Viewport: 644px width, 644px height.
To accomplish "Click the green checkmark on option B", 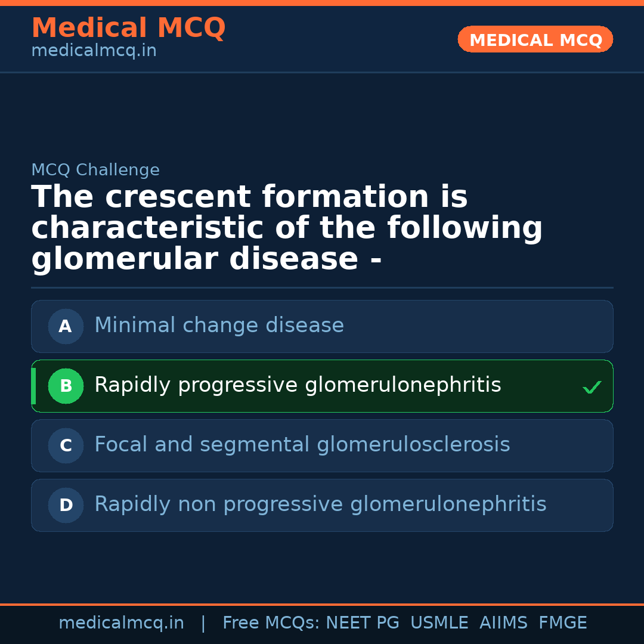I will (592, 388).
